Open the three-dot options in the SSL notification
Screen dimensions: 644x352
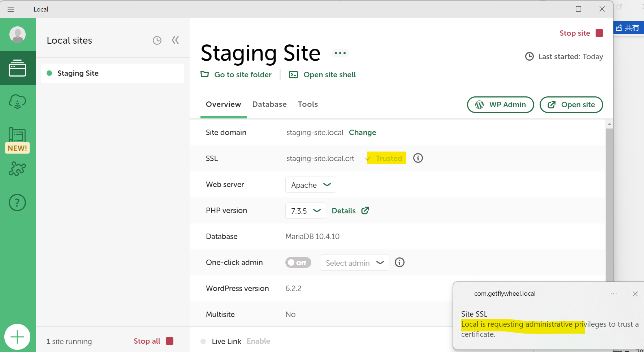(x=614, y=294)
